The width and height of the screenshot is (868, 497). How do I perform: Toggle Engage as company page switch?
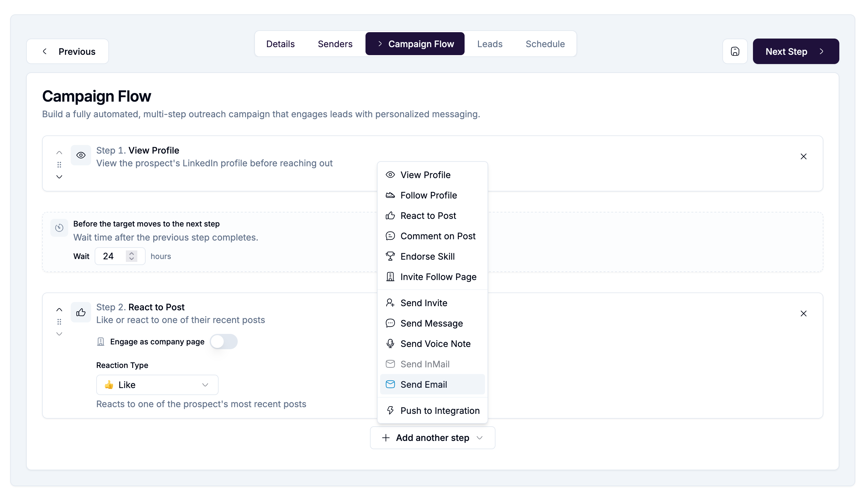point(224,341)
